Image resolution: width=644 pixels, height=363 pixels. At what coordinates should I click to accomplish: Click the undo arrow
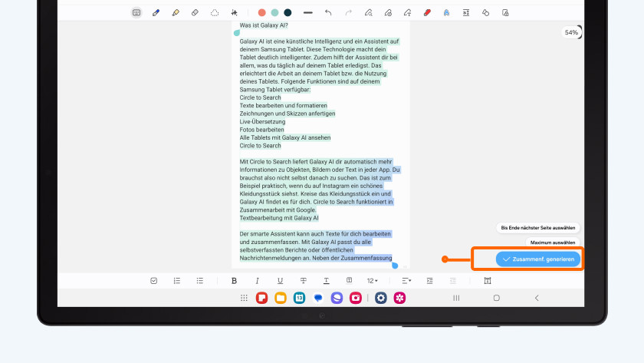[328, 13]
